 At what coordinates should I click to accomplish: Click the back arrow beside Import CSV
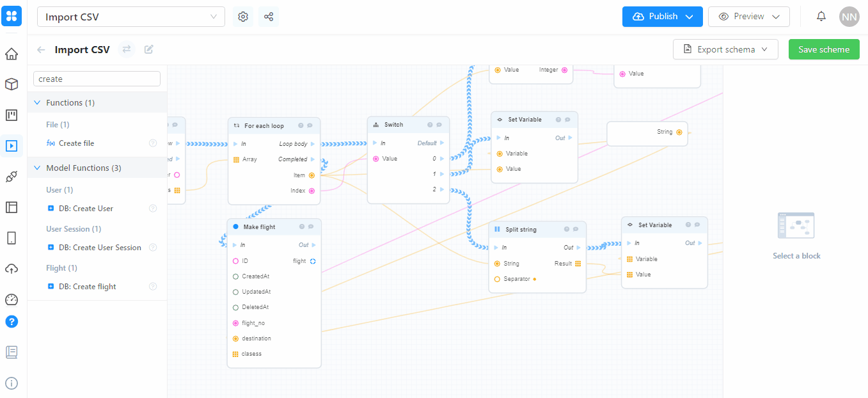(42, 50)
